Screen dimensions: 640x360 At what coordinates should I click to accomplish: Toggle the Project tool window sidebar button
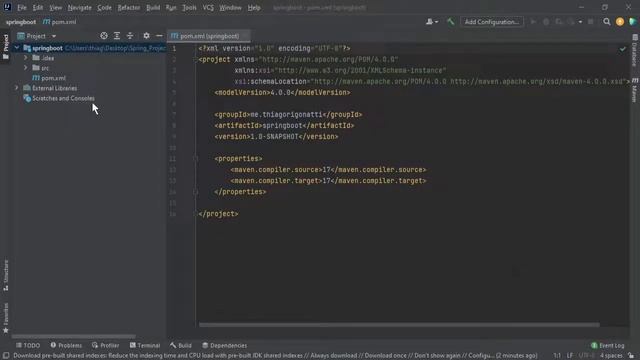(6, 47)
